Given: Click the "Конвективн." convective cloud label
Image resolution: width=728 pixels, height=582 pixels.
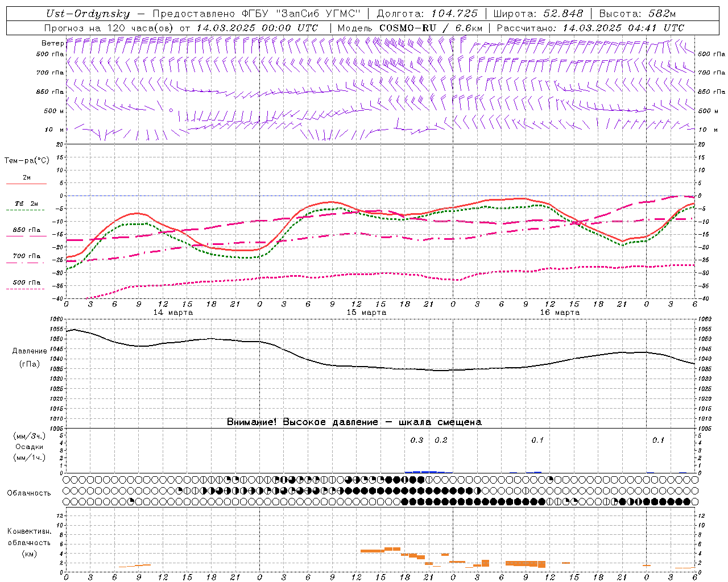Looking at the screenshot, I should click(29, 531).
